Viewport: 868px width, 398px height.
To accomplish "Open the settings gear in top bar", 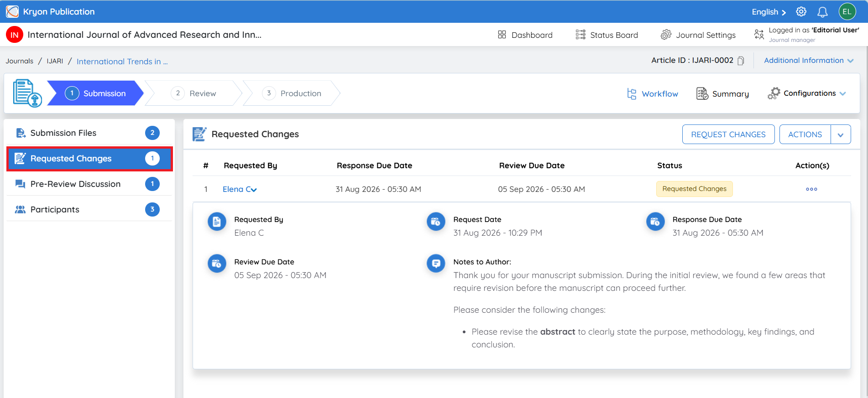I will click(x=801, y=12).
